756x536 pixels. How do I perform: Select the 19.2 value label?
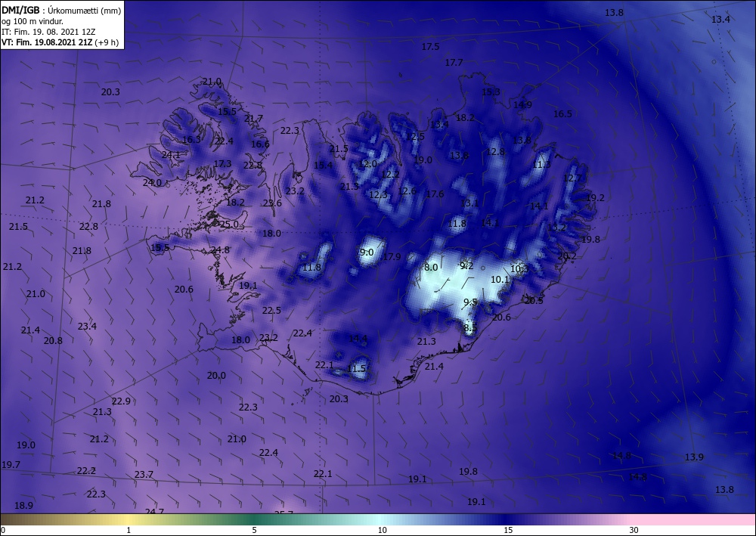595,197
